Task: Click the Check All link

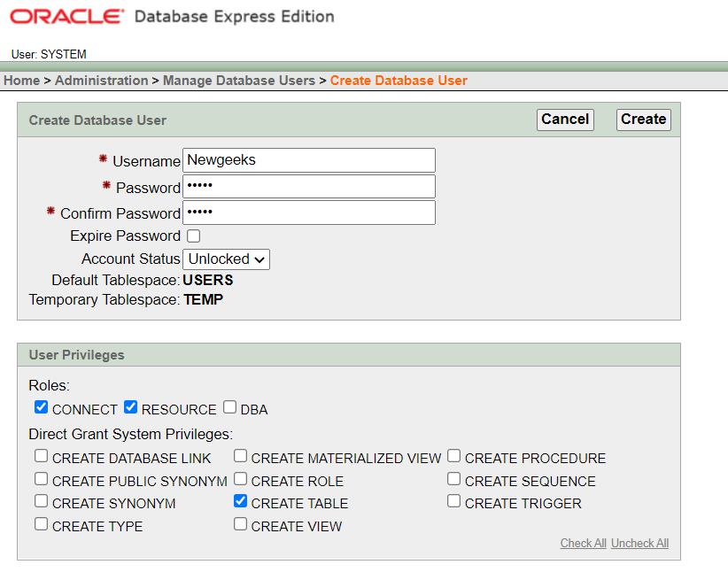Action: [x=584, y=543]
